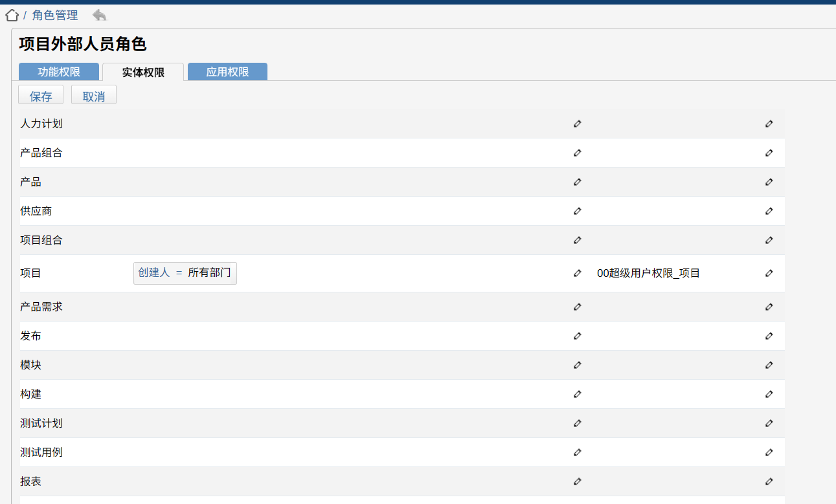
Task: Edit first pencil icon in 测试计划 row
Action: point(578,424)
